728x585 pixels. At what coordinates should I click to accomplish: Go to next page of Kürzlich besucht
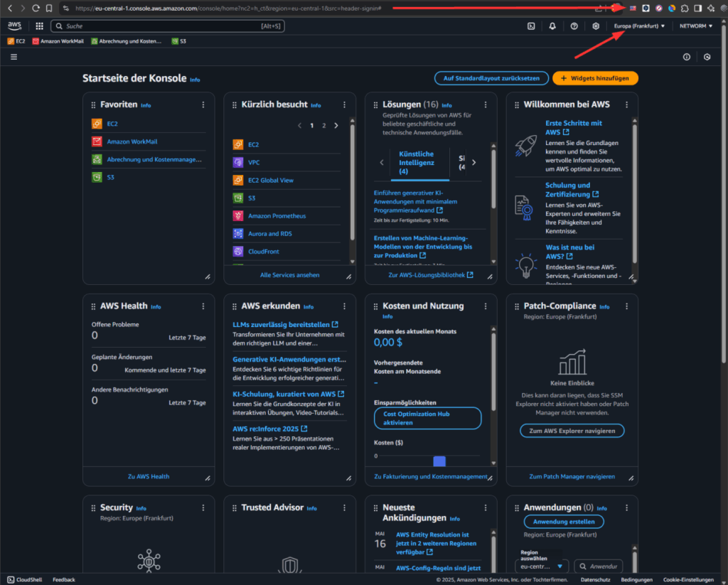336,125
